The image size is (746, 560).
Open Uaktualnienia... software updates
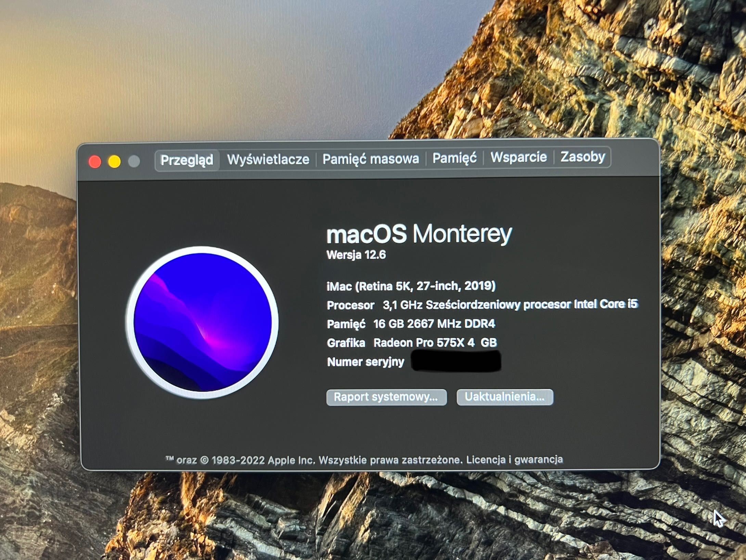pyautogui.click(x=505, y=397)
